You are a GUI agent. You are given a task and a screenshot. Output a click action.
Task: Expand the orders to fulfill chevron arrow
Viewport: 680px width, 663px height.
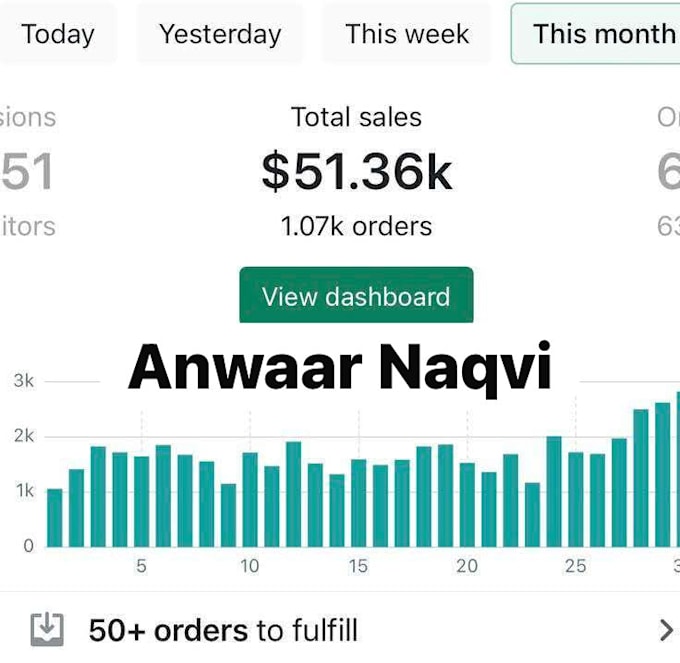(x=666, y=630)
